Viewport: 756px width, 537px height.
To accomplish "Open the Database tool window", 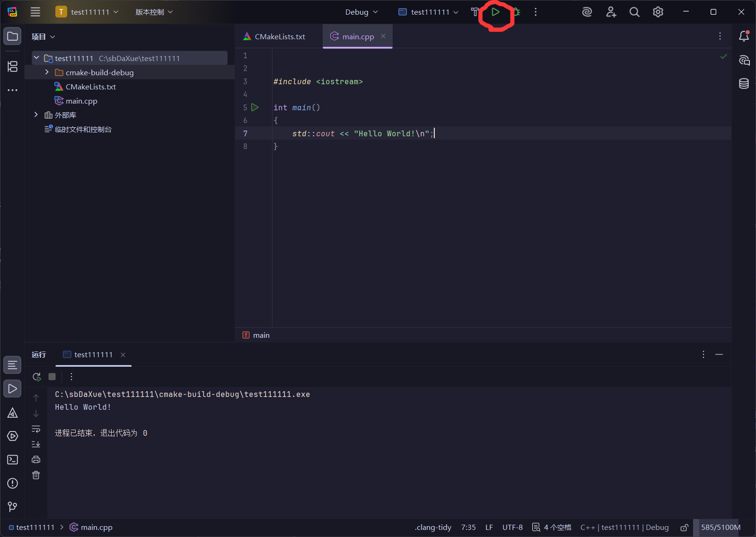I will 744,84.
